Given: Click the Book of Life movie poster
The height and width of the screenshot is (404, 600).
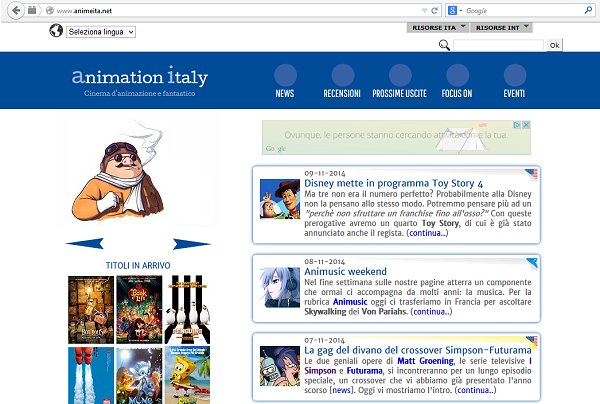Looking at the screenshot, I should (x=139, y=310).
